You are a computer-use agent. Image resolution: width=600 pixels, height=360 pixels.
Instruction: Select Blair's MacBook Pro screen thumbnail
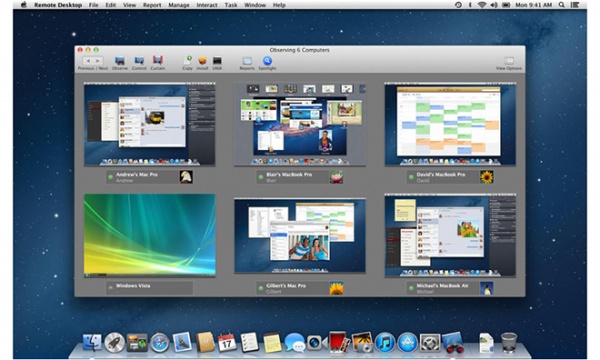(300, 124)
